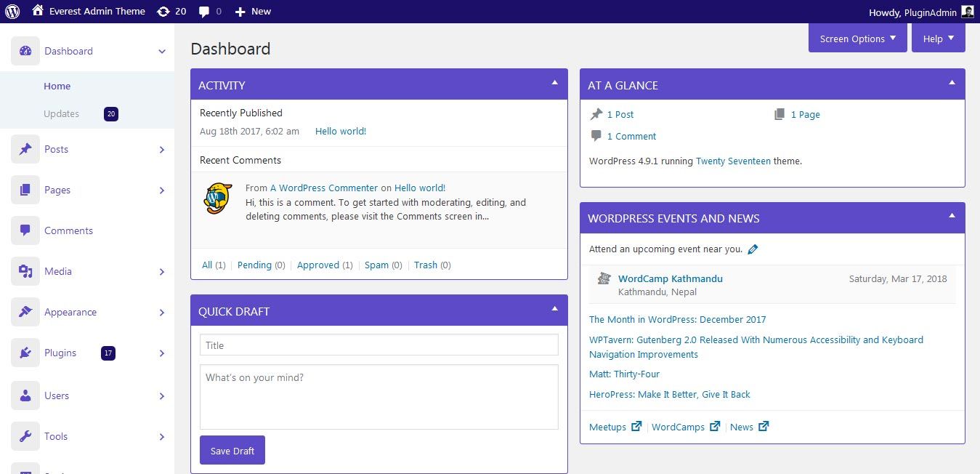Screen dimensions: 980x474
Task: Click the Comments bubble icon in sidebar
Action: 25,230
